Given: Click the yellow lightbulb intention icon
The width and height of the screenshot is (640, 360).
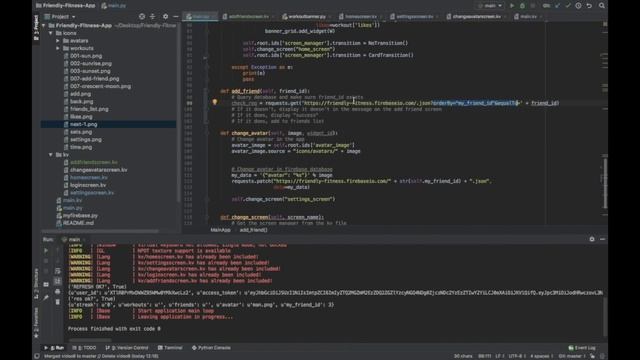Looking at the screenshot, I should pos(215,102).
